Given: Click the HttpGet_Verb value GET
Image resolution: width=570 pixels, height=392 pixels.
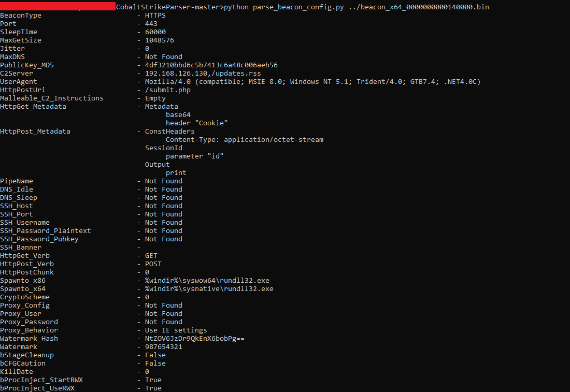Looking at the screenshot, I should tap(151, 256).
